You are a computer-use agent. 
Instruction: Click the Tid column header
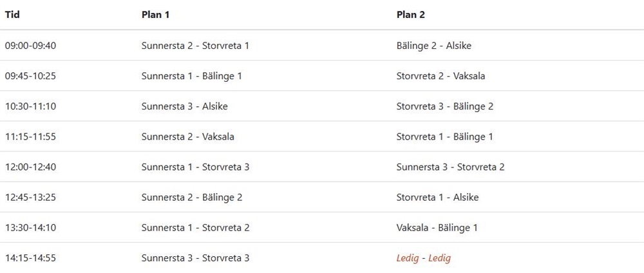click(x=12, y=15)
